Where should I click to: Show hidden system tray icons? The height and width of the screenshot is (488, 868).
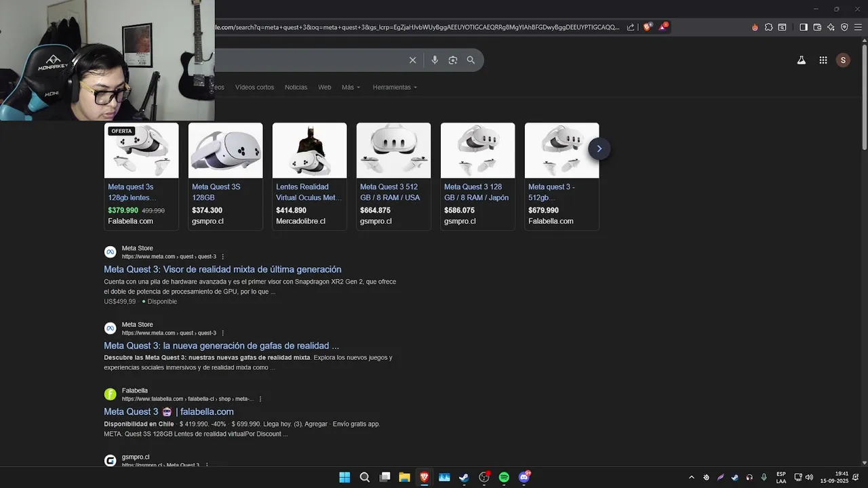coord(692,477)
